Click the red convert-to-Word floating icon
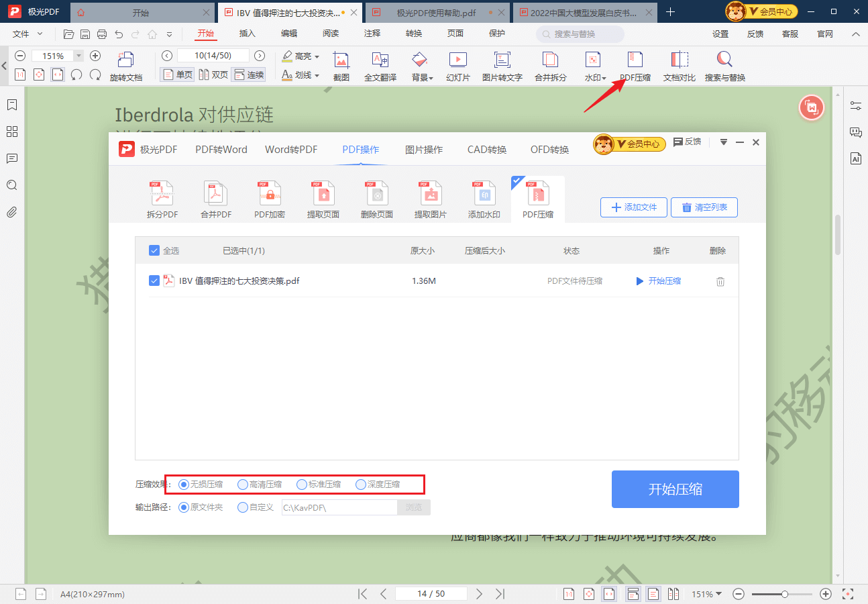Image resolution: width=868 pixels, height=604 pixels. 812,107
